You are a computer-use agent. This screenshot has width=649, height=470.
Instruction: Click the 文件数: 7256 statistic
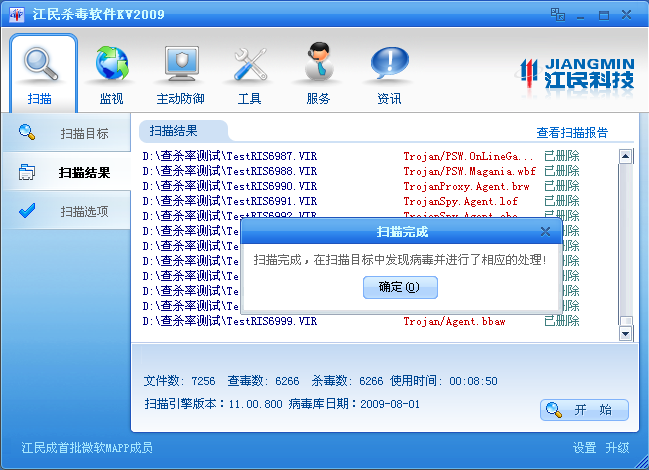pos(179,381)
